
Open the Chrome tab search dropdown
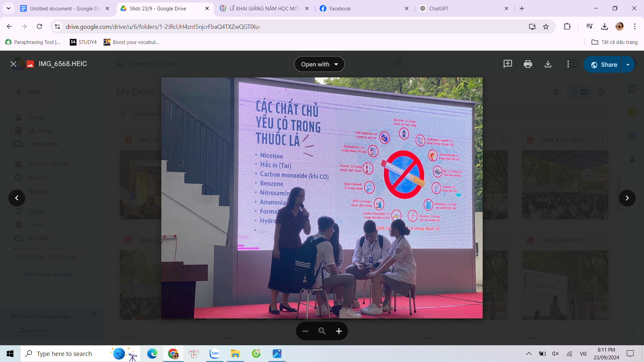click(x=8, y=8)
